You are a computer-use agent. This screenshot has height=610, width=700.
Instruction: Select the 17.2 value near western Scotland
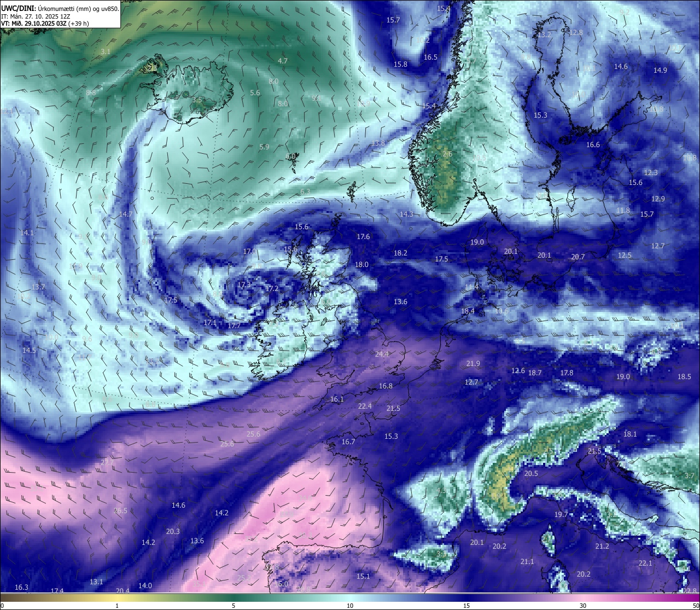click(272, 288)
